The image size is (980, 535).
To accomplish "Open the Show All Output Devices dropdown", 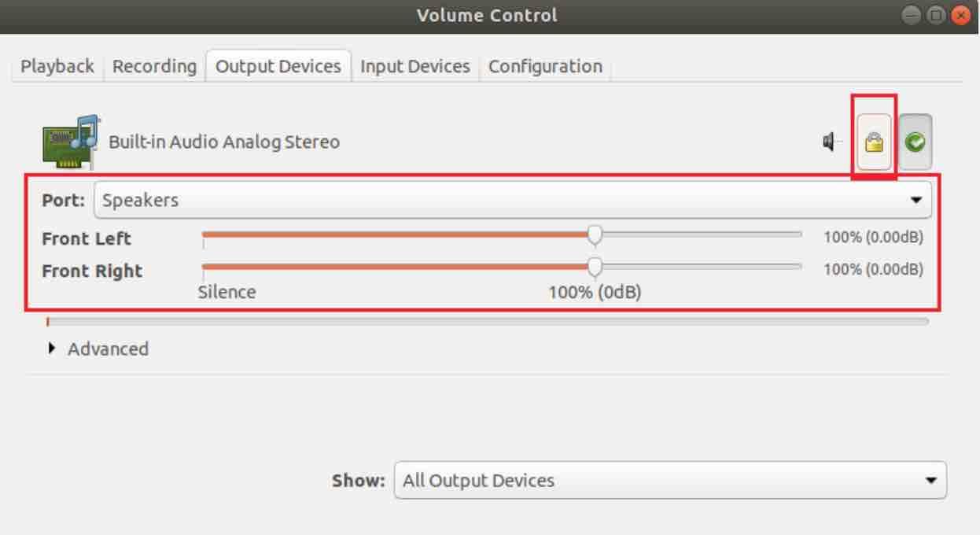I will (x=669, y=480).
